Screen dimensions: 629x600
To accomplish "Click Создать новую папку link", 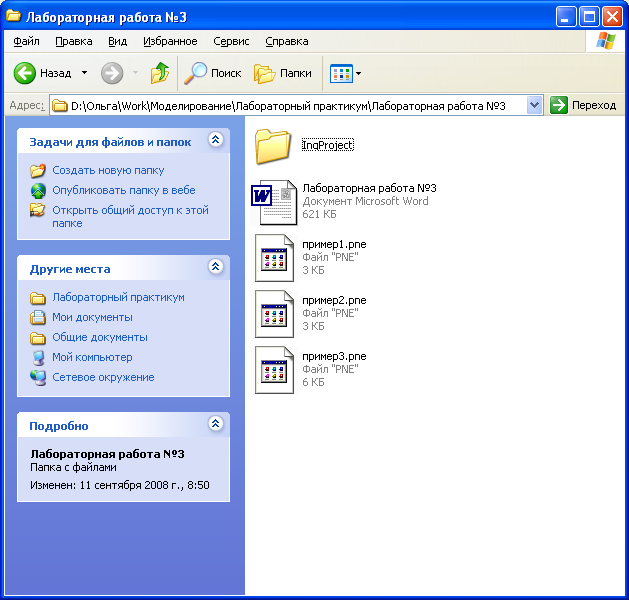I will pyautogui.click(x=108, y=170).
